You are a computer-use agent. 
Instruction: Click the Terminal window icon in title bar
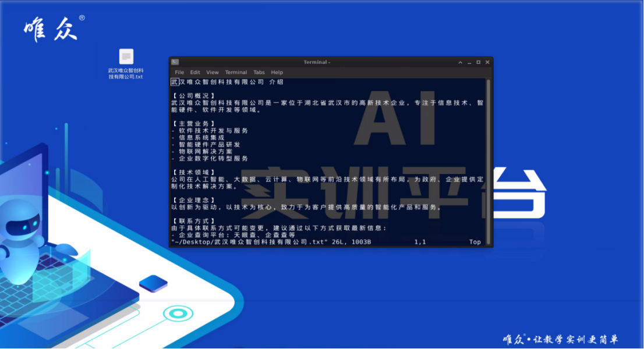(175, 62)
